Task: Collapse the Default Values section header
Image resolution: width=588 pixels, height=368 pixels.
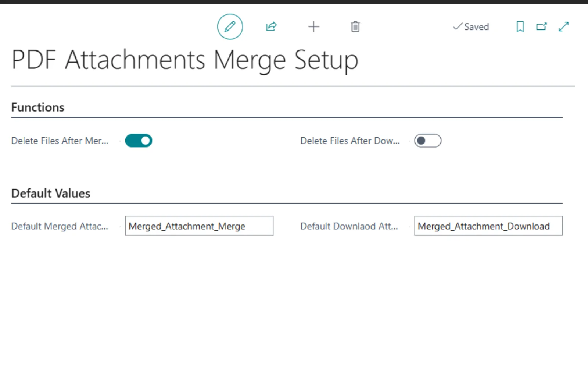Action: click(x=51, y=193)
